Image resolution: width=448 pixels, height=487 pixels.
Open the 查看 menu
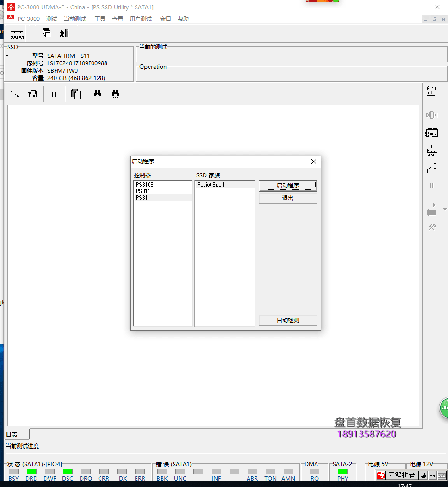(118, 19)
